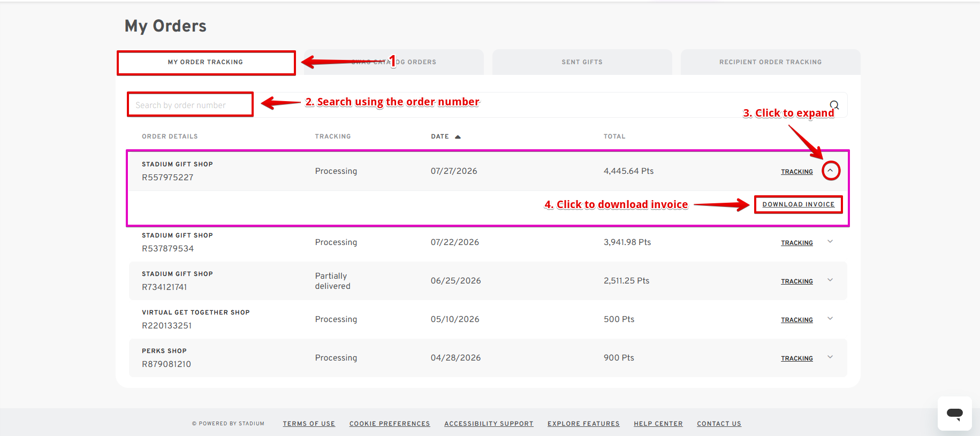Screen dimensions: 980x436
Task: Click the Order Details column header
Action: (170, 136)
